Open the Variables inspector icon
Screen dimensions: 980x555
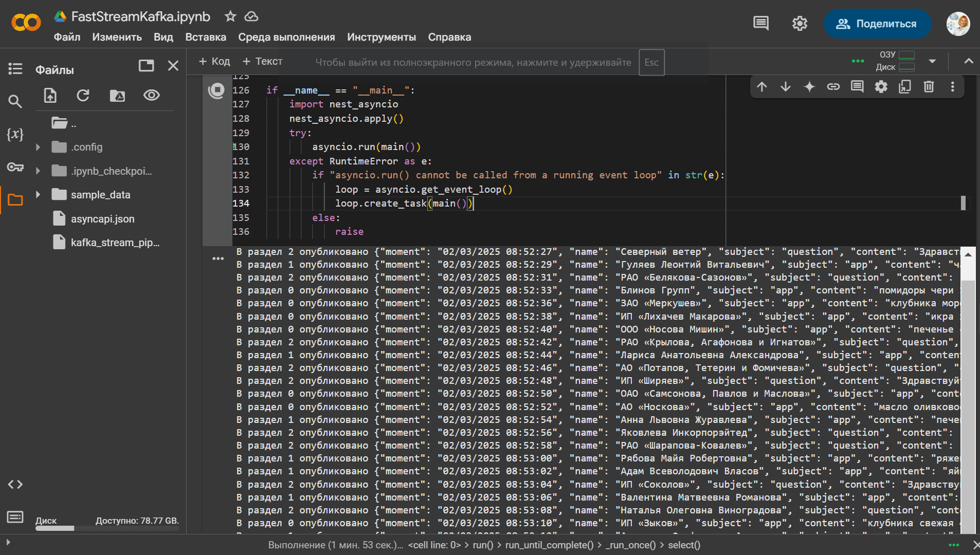coord(15,135)
